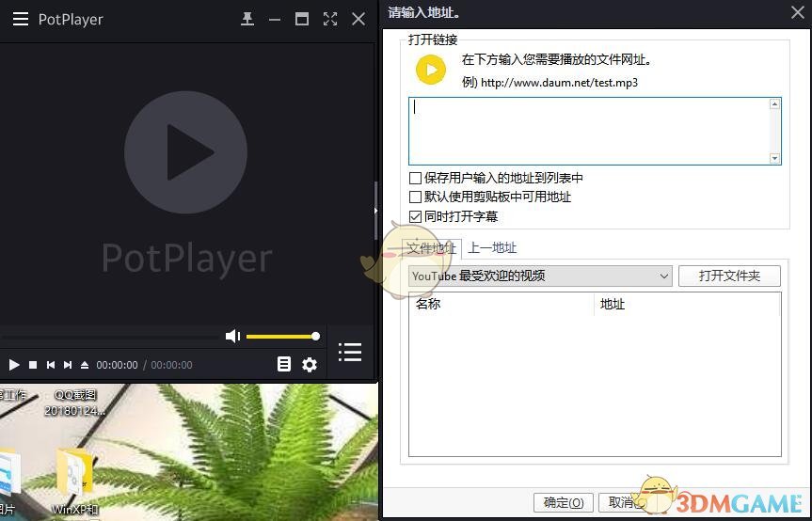Viewport: 812px width, 521px height.
Task: Uncheck 同时打开字幕 checkbox
Action: pos(415,217)
